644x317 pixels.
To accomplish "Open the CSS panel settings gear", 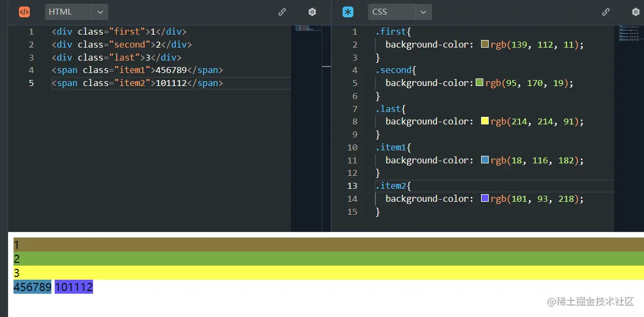I will click(636, 12).
